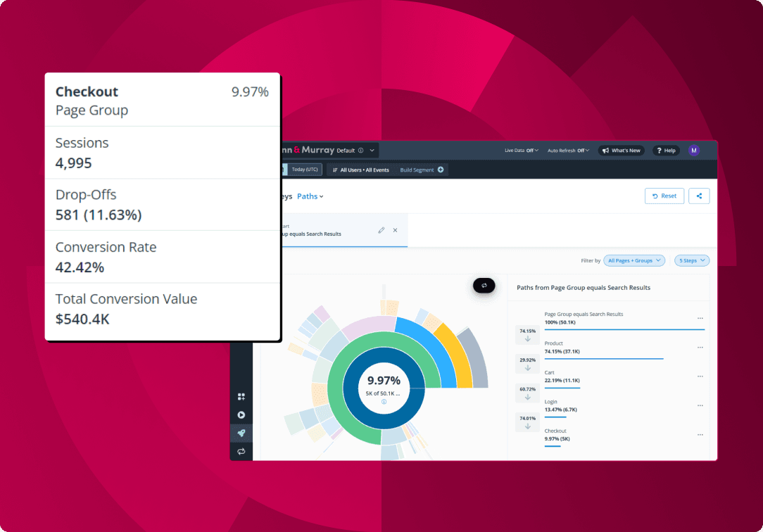Click the info icon inside the sunburst center
This screenshot has width=763, height=532.
pyautogui.click(x=384, y=402)
